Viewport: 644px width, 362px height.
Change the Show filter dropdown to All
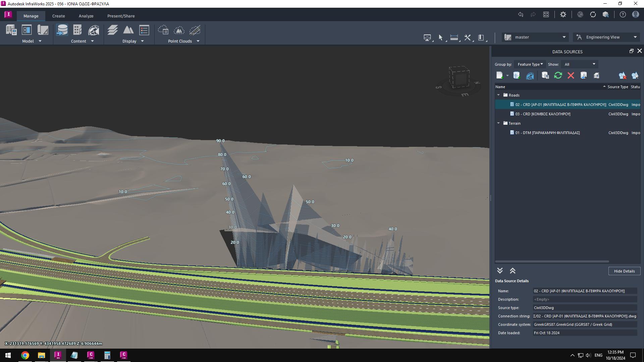[x=579, y=64]
